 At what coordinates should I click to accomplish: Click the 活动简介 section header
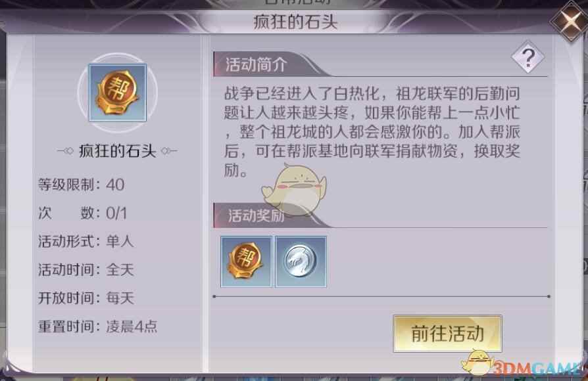tap(256, 64)
